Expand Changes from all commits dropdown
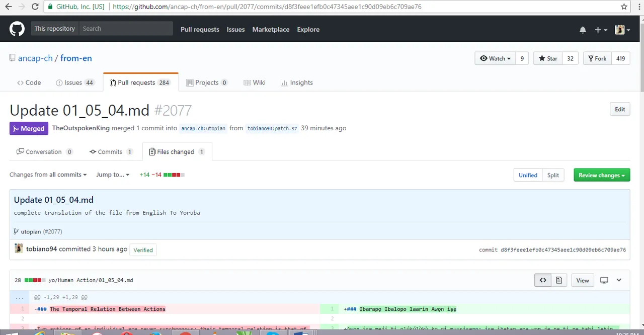Image resolution: width=644 pixels, height=335 pixels. pos(48,175)
